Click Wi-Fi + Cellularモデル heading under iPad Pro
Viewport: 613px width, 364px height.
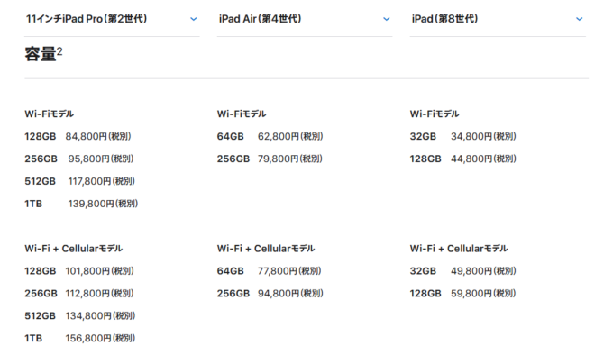point(74,249)
